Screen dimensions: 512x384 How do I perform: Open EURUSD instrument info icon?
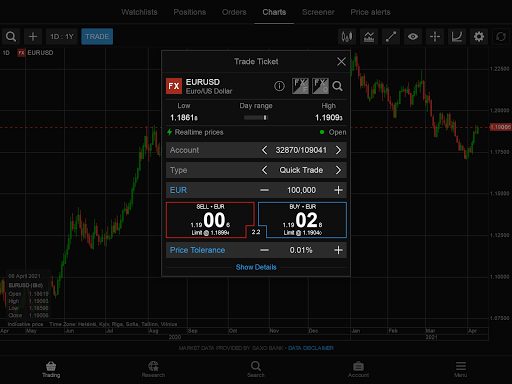tap(279, 86)
